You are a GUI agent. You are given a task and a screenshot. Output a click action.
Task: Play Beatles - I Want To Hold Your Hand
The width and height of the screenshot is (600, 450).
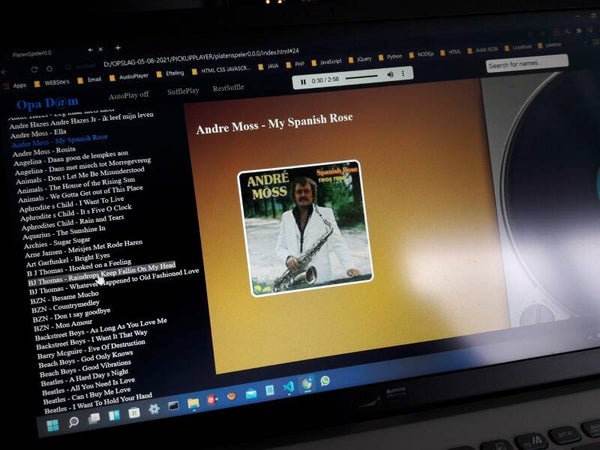click(x=98, y=403)
